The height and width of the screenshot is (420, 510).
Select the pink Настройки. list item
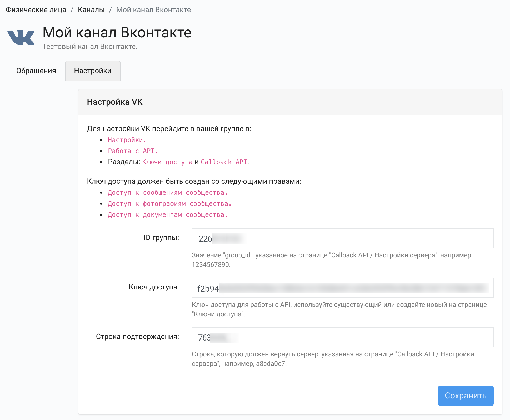pyautogui.click(x=127, y=140)
